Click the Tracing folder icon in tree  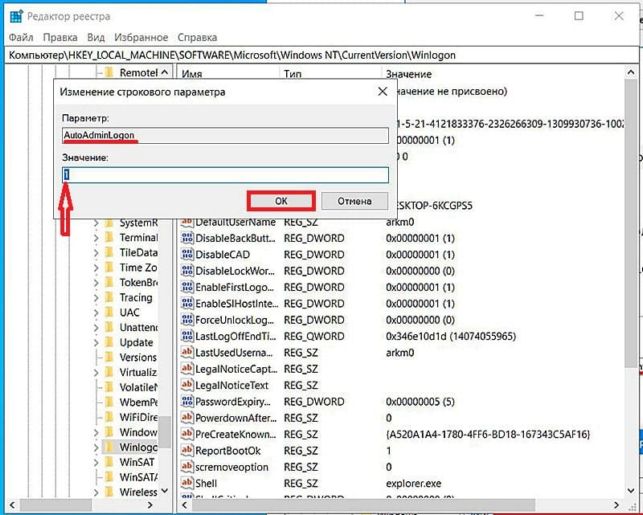coord(109,297)
